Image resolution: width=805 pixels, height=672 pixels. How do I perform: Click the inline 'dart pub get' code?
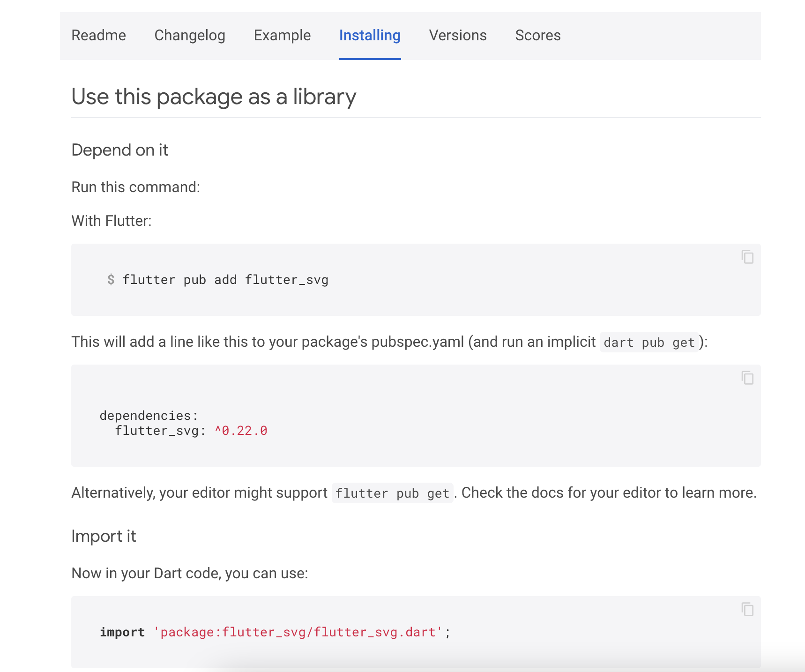click(x=649, y=343)
